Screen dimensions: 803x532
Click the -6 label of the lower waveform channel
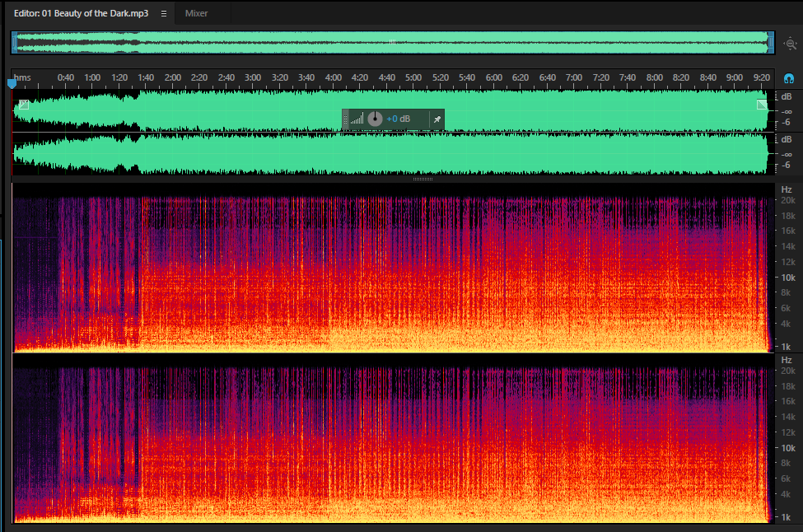(786, 166)
